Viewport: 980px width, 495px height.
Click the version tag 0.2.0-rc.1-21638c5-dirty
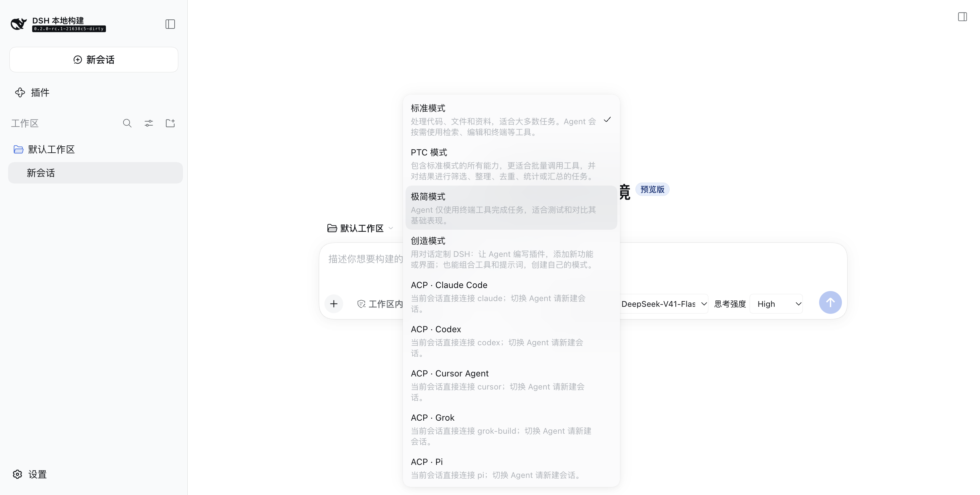[69, 29]
